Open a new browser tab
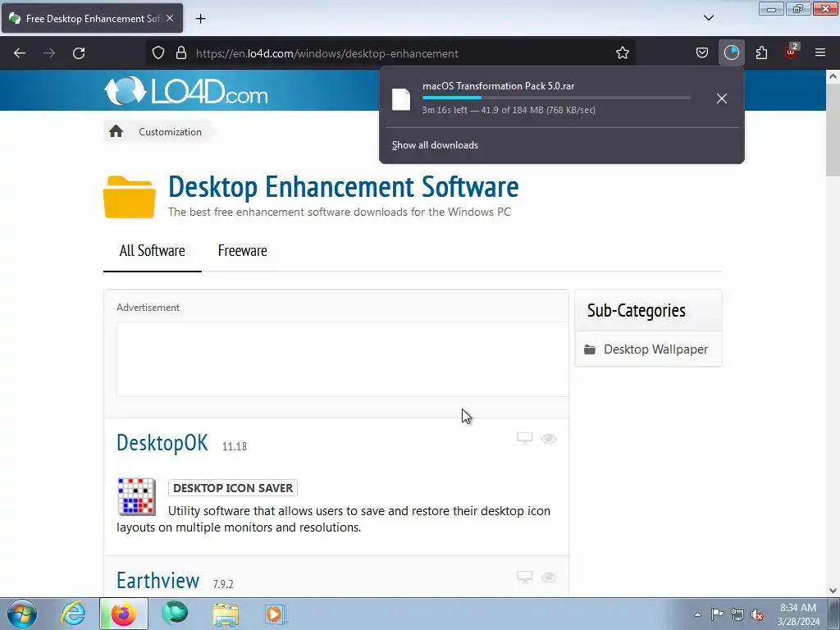The height and width of the screenshot is (630, 840). pyautogui.click(x=200, y=19)
